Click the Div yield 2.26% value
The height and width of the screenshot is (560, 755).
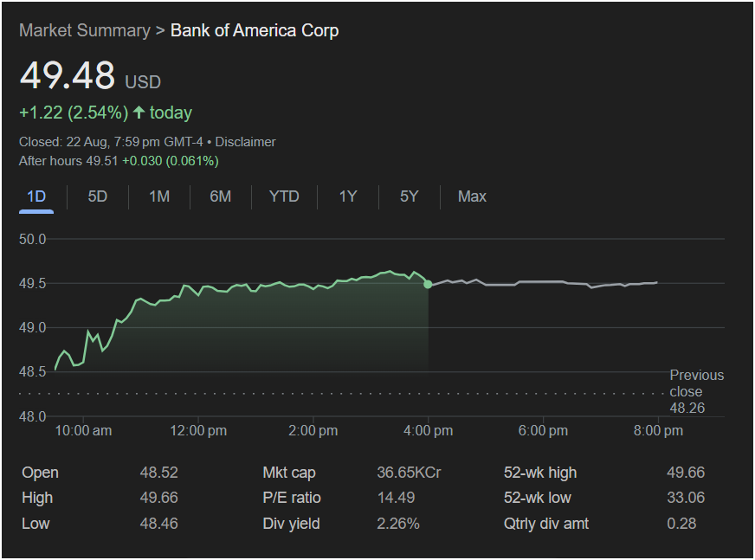point(398,524)
